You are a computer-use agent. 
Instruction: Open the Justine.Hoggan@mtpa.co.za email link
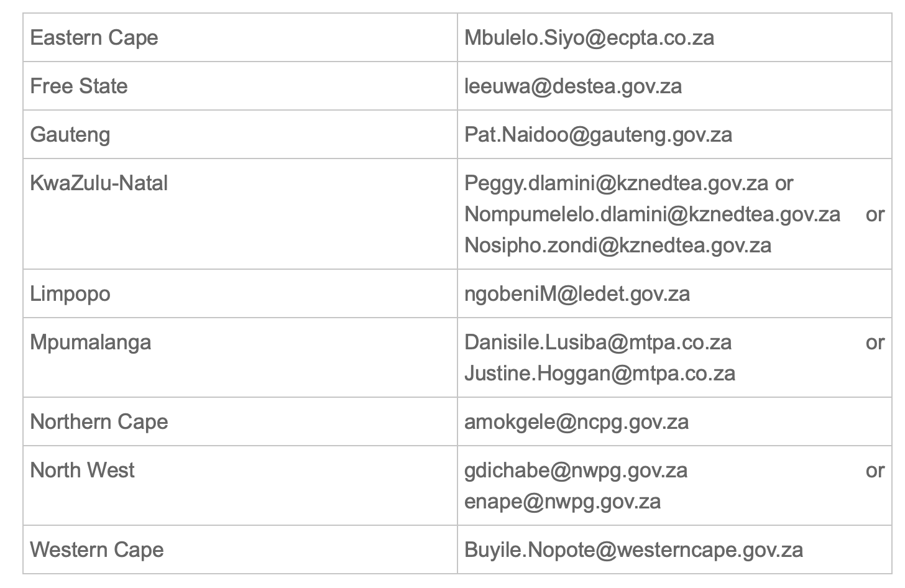coord(599,374)
